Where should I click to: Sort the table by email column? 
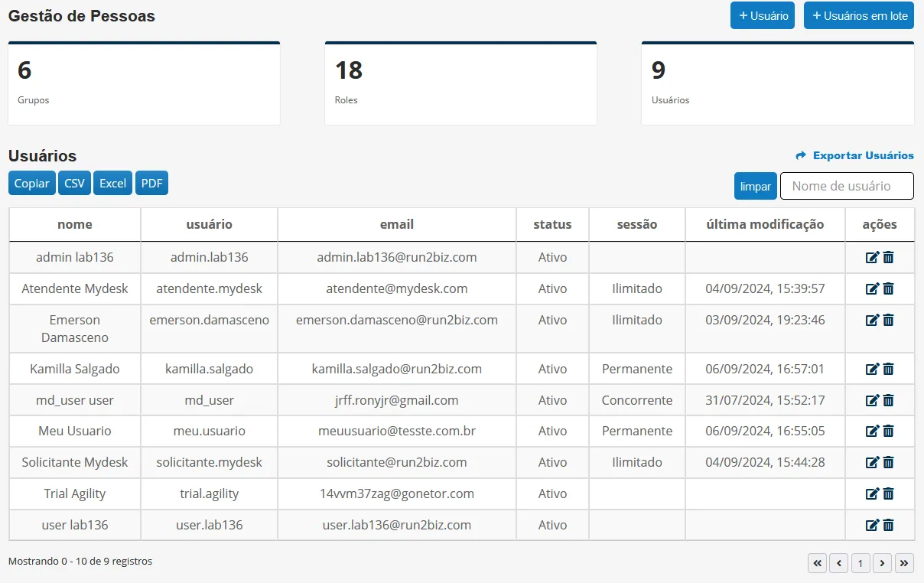coord(397,225)
